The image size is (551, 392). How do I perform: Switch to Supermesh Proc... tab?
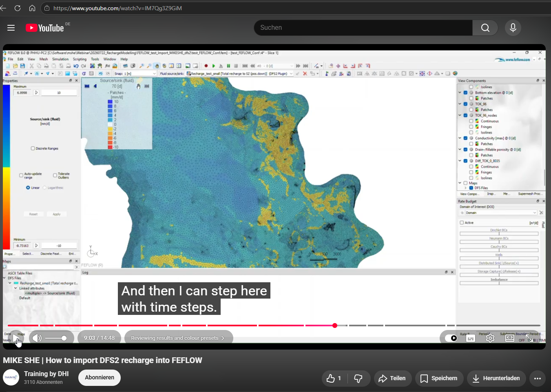click(x=529, y=194)
